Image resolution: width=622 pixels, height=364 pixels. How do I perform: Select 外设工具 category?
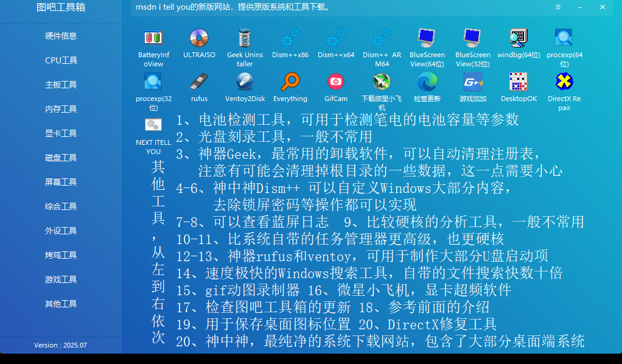point(61,231)
